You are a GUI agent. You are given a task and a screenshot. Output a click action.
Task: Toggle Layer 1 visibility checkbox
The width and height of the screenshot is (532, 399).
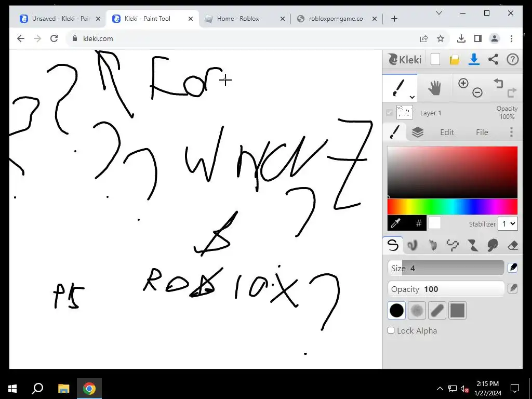click(389, 113)
